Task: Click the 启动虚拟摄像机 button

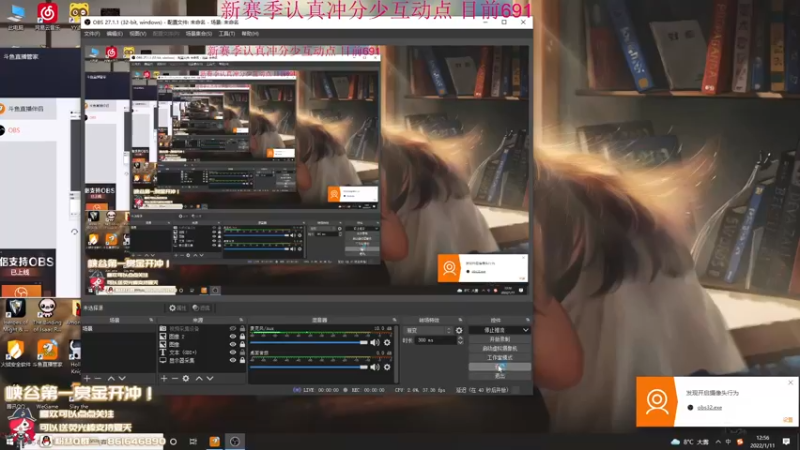Action: pos(499,348)
